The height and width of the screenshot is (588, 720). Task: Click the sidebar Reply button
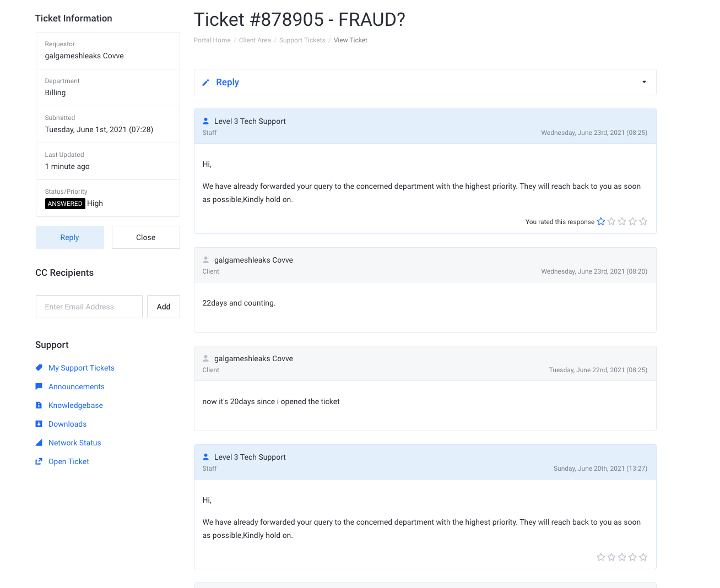point(70,237)
